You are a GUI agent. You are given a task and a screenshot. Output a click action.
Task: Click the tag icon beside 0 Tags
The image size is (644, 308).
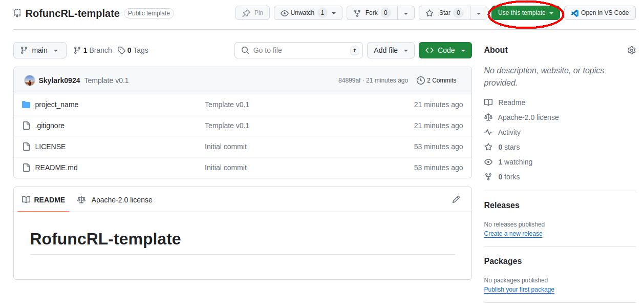click(x=121, y=50)
